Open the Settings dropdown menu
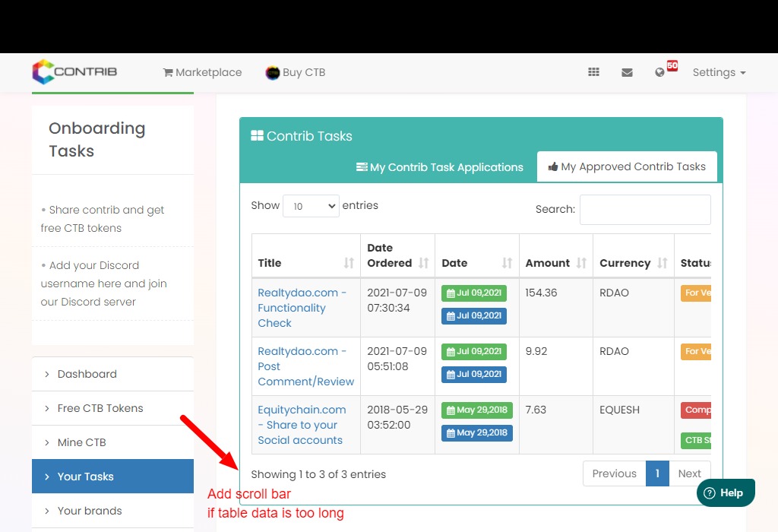This screenshot has height=532, width=778. pos(719,72)
